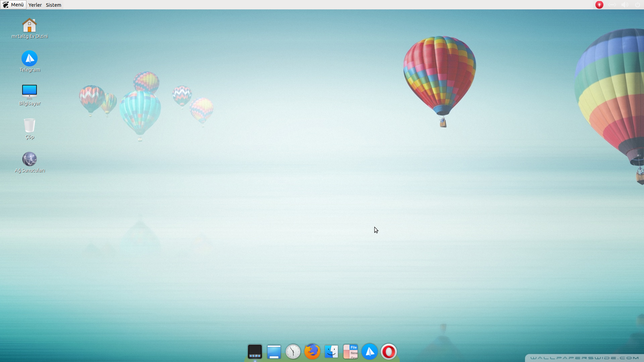Viewport: 644px width, 362px height.
Task: Open the Menü applications menu
Action: 13,5
